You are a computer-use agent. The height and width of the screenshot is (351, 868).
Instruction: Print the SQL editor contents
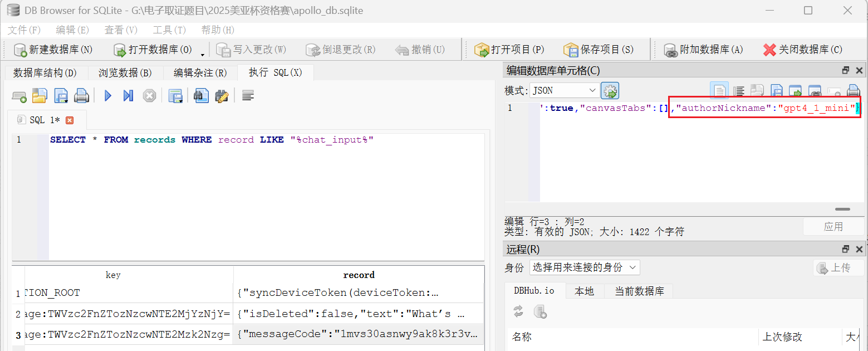tap(81, 96)
